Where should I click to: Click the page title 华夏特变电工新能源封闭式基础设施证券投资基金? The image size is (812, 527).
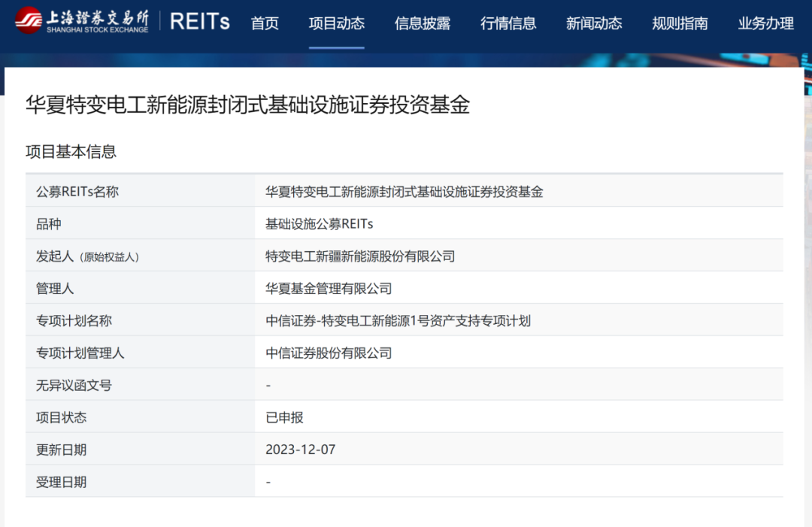(247, 104)
